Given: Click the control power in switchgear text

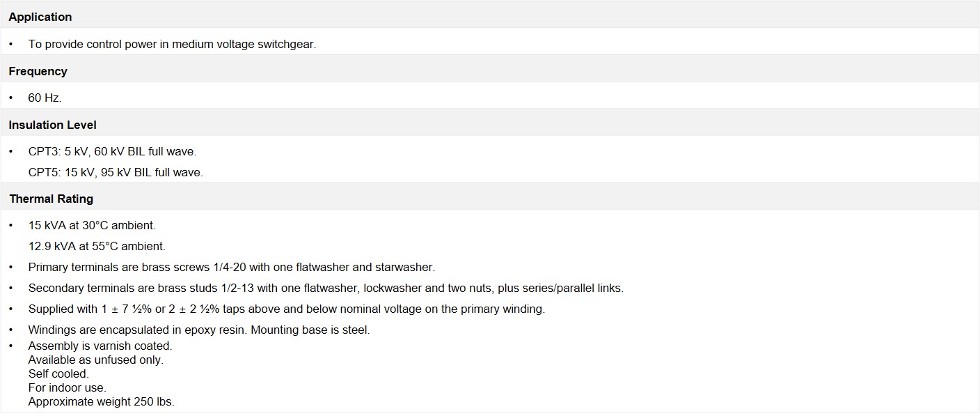Looking at the screenshot, I should pos(172,44).
